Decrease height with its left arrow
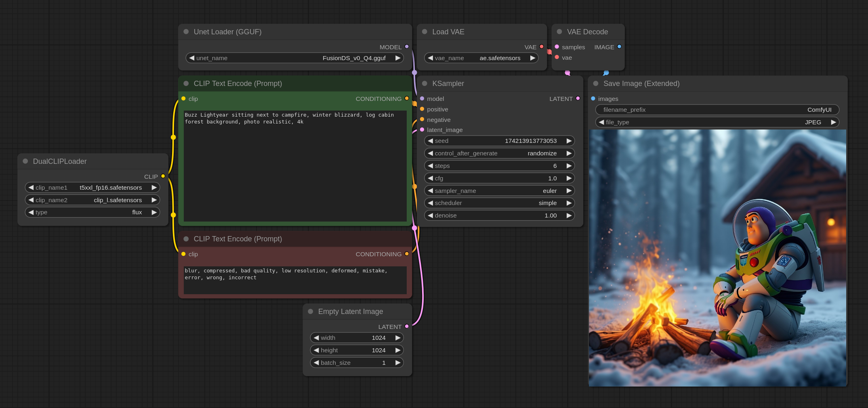 coord(317,350)
